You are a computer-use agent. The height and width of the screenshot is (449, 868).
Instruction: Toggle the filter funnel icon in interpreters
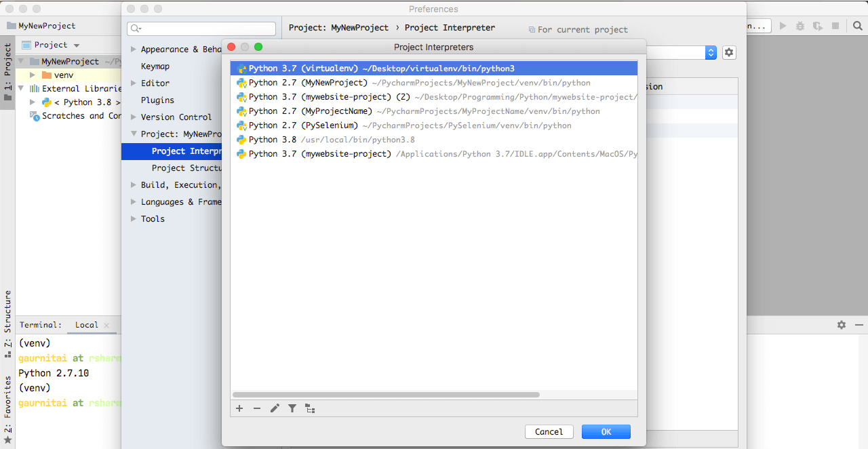pos(292,408)
